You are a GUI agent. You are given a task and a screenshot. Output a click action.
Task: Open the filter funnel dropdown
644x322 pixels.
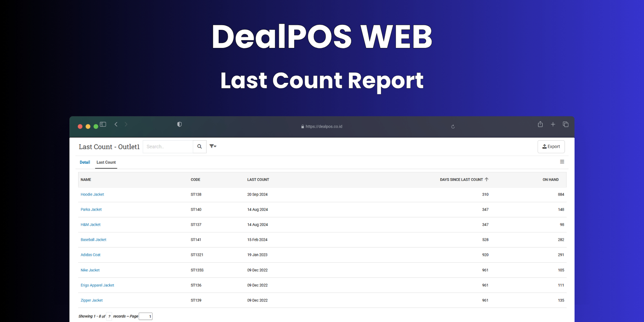[213, 146]
